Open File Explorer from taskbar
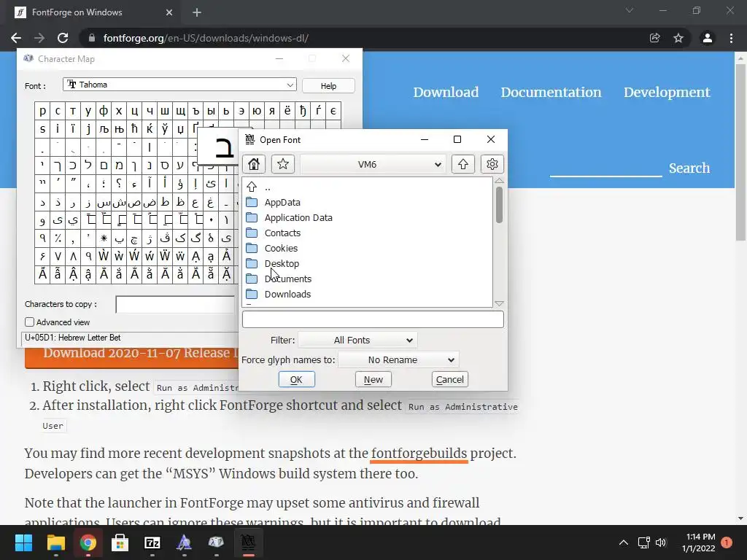The height and width of the screenshot is (560, 747). click(55, 542)
